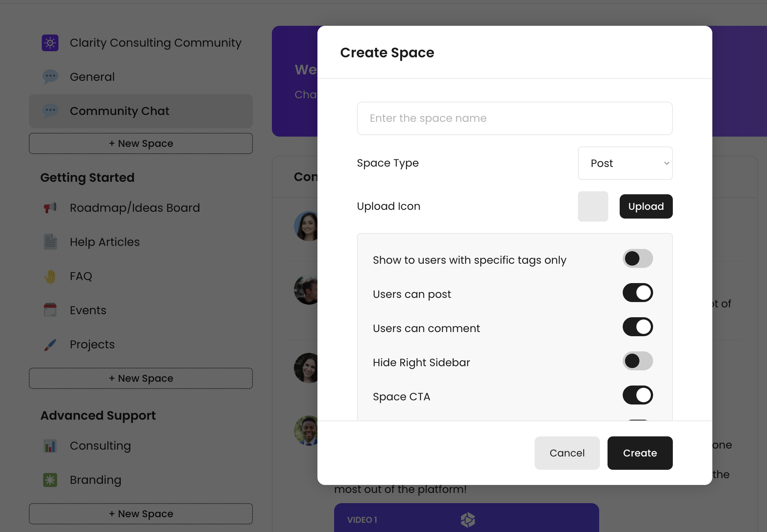Focus the space name input field
767x532 pixels.
click(x=515, y=118)
